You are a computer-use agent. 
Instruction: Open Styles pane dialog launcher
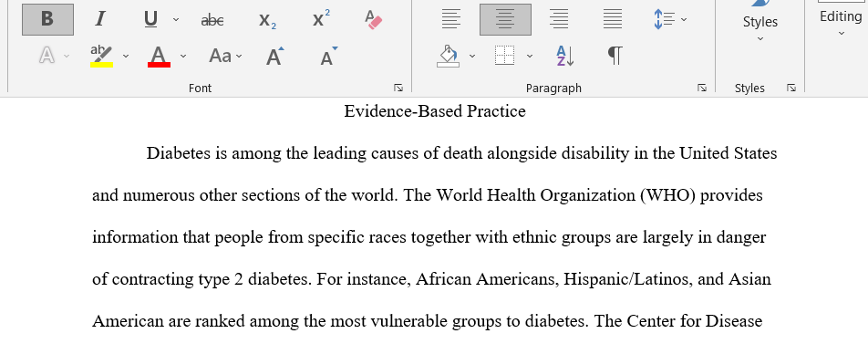click(x=791, y=88)
